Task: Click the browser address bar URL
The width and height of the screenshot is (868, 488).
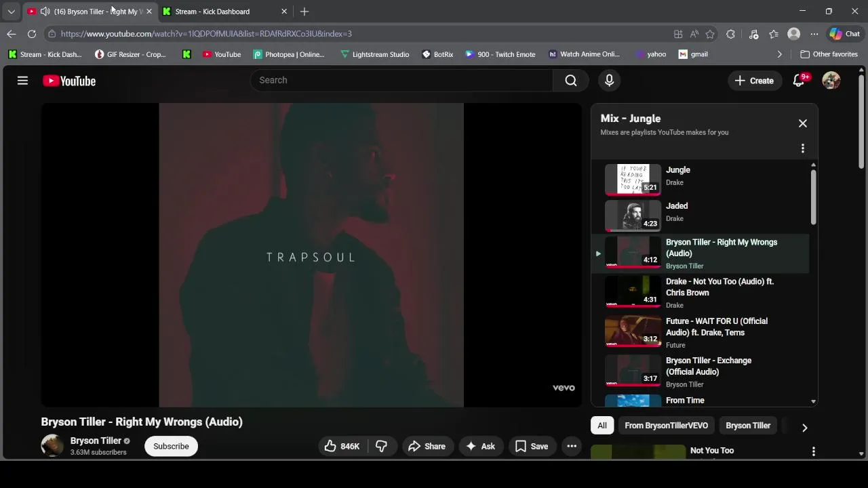Action: [x=206, y=34]
